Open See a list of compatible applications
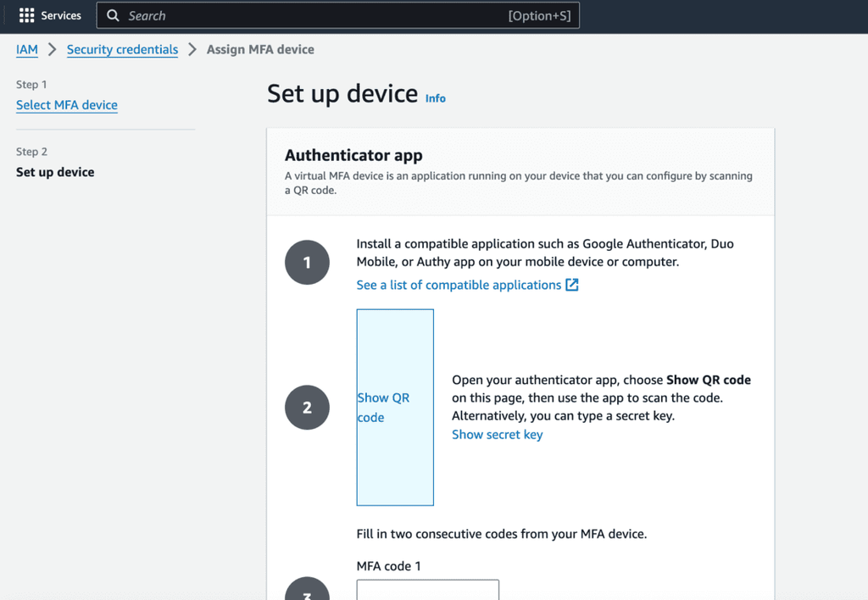The width and height of the screenshot is (868, 600). point(459,285)
